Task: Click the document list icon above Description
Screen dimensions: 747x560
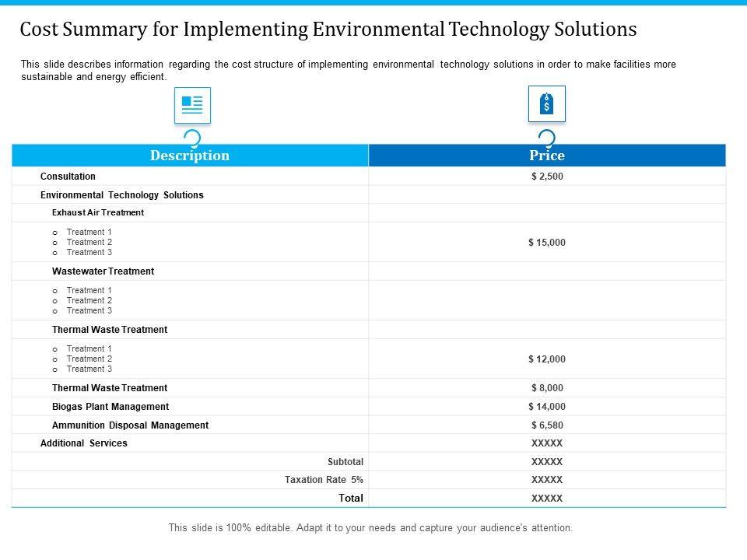Action: coord(192,105)
